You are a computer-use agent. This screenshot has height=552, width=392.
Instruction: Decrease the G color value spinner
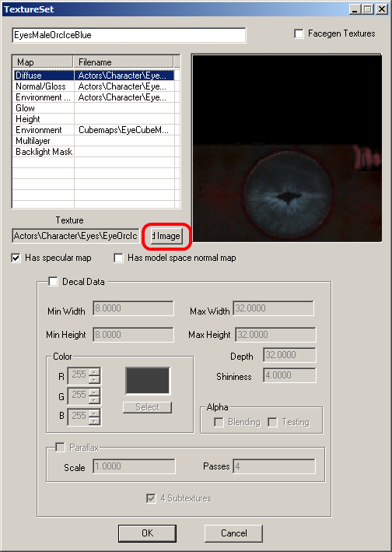[94, 400]
